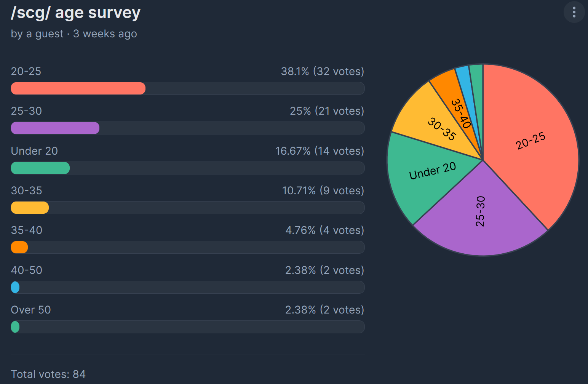This screenshot has width=588, height=384.
Task: Click the blue 40-50 bar dot
Action: 15,287
